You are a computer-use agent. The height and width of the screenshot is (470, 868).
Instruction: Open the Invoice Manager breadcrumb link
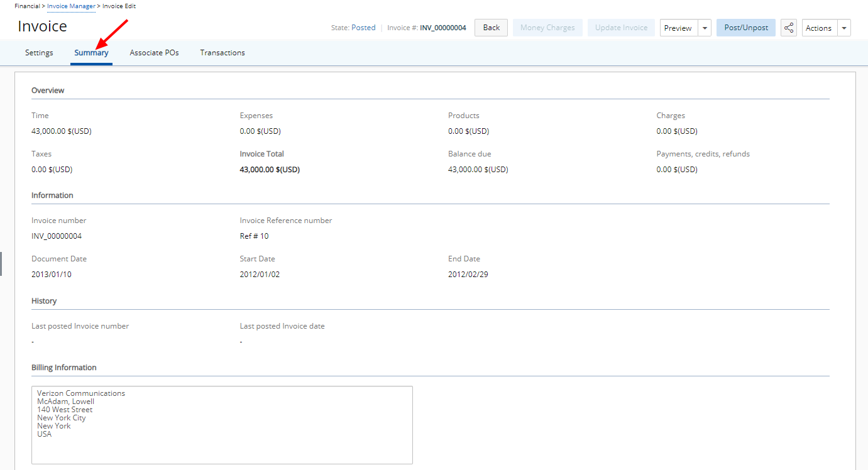tap(71, 6)
